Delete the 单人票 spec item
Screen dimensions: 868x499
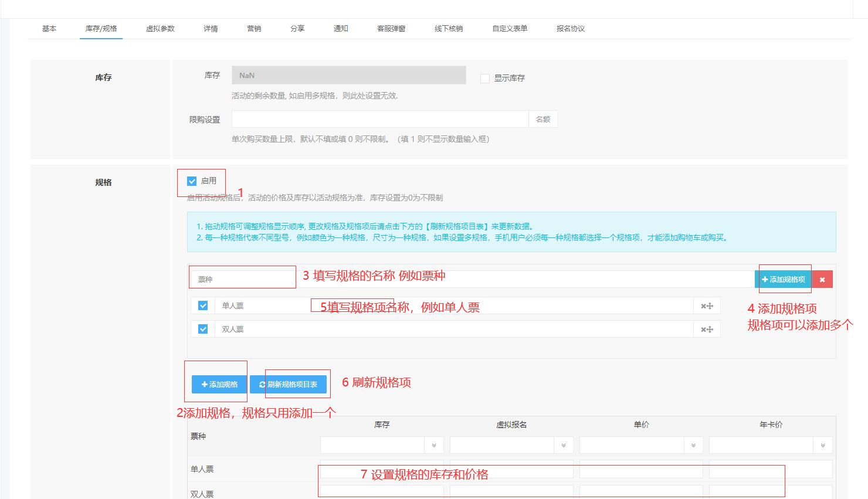pos(703,306)
